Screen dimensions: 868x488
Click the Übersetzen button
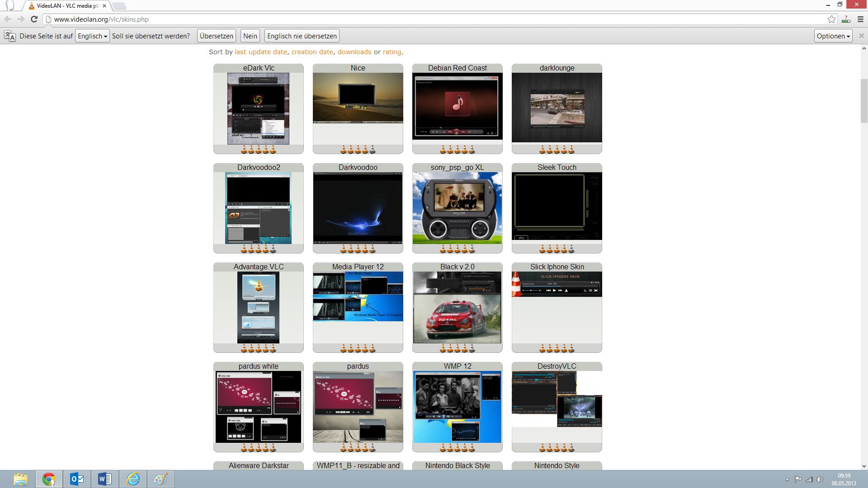pos(216,36)
